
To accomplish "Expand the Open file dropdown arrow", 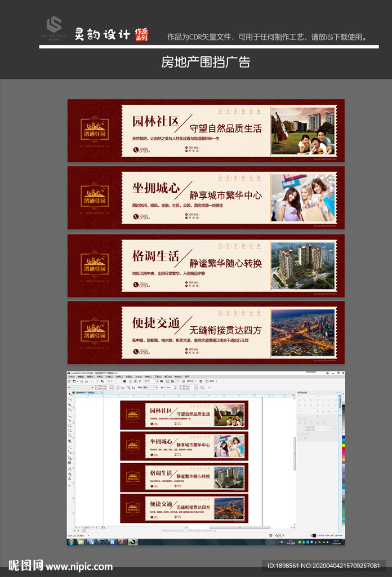I will [x=77, y=381].
